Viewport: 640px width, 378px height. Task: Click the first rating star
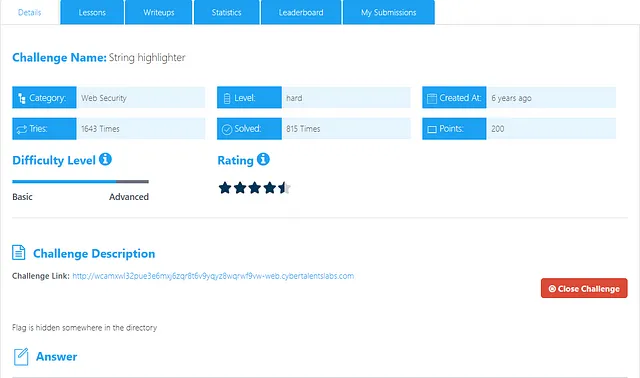point(225,188)
